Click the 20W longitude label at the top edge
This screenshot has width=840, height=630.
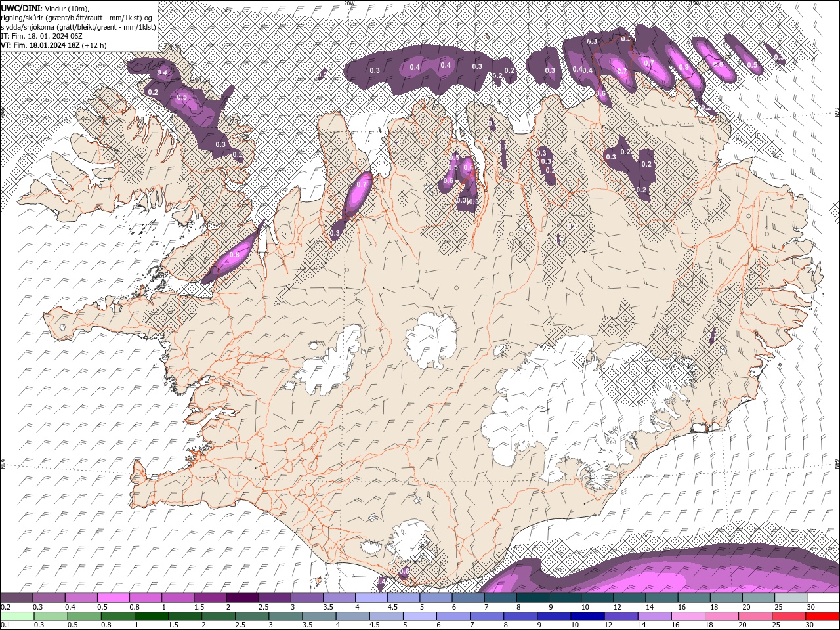349,3
